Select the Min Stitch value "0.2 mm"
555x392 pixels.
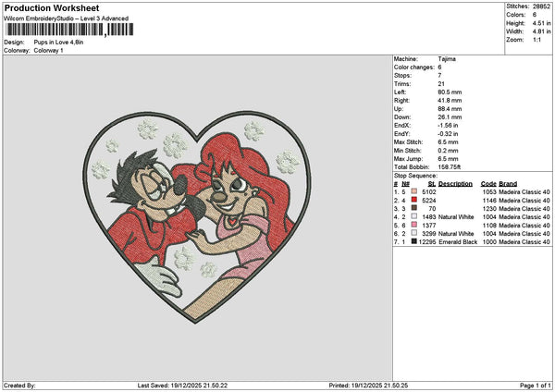[x=448, y=151]
